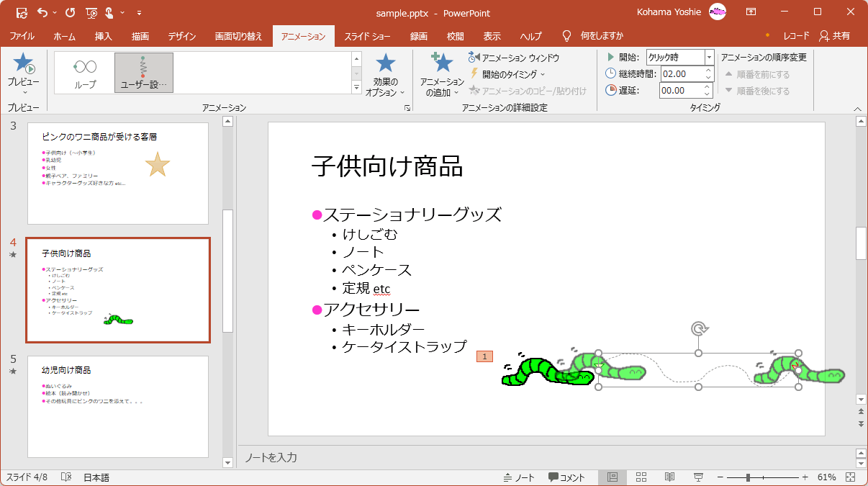The width and height of the screenshot is (868, 486).
Task: Switch to the Slide Show (スライド ショー) tab
Action: coord(367,36)
